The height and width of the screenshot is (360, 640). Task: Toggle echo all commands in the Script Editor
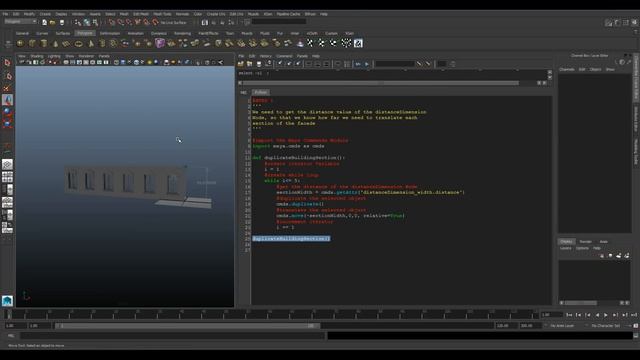(338, 64)
